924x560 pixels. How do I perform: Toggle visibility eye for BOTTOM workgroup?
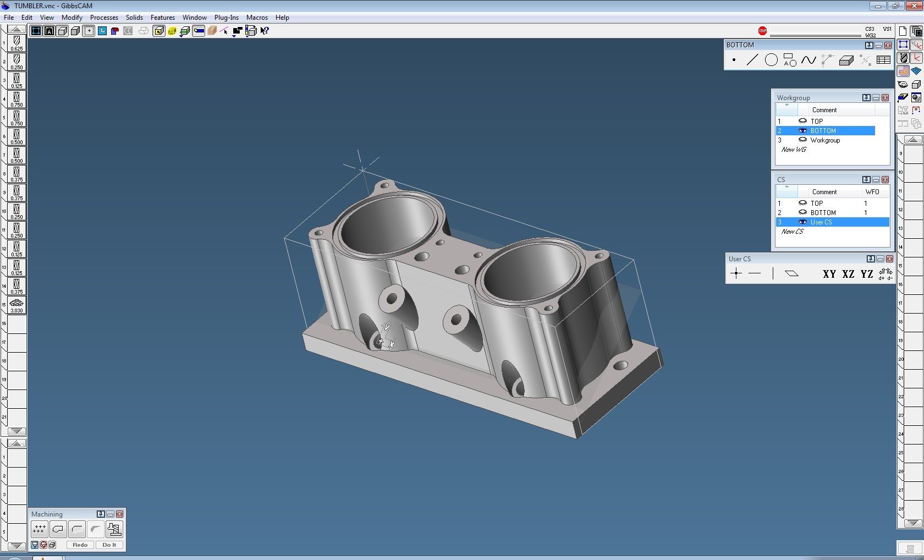(802, 130)
